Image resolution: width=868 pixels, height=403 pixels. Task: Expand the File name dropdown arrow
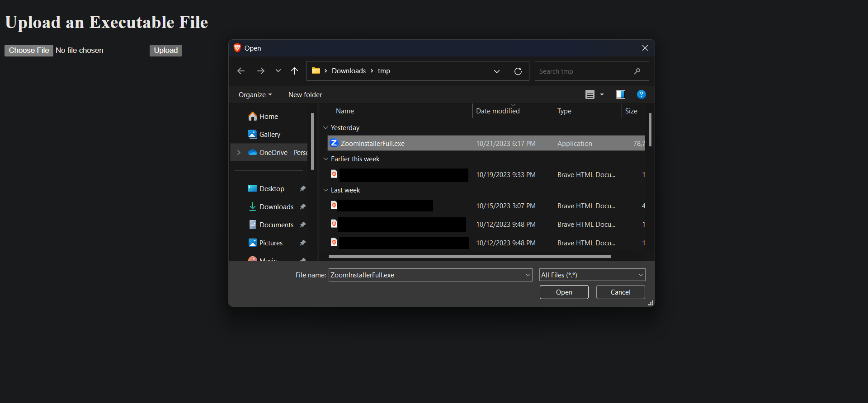[528, 275]
